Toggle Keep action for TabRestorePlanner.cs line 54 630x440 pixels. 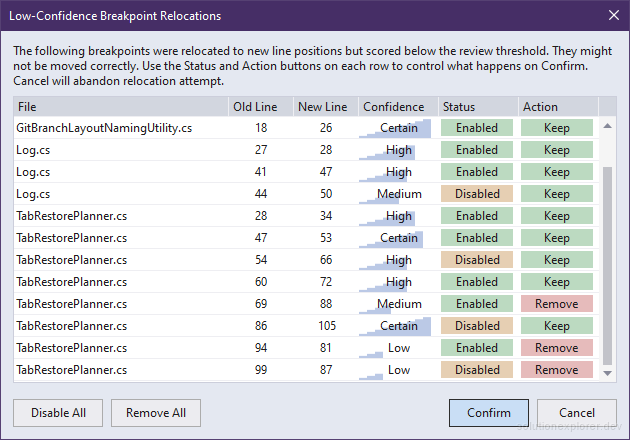coord(556,260)
